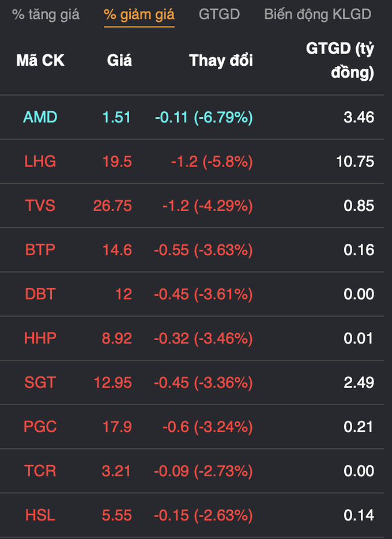Open the TVS stock symbol

[40, 206]
